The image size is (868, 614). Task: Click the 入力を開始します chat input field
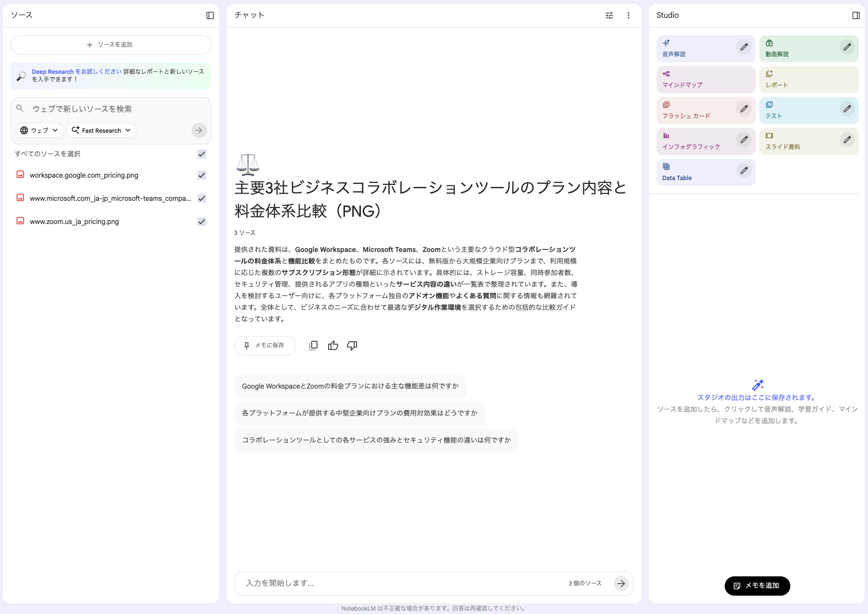[386, 583]
